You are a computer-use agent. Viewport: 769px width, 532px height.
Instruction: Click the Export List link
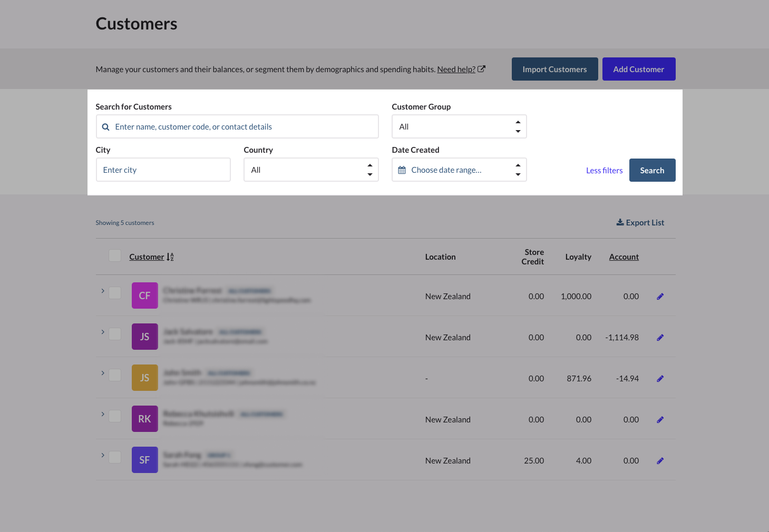[640, 223]
